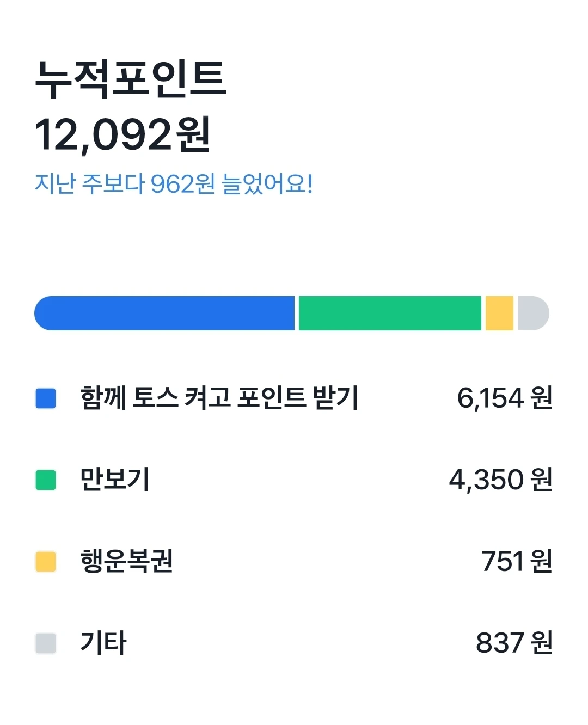The image size is (588, 725).
Task: Click the yellow legend square beside 행운복권
Action: pos(46,561)
